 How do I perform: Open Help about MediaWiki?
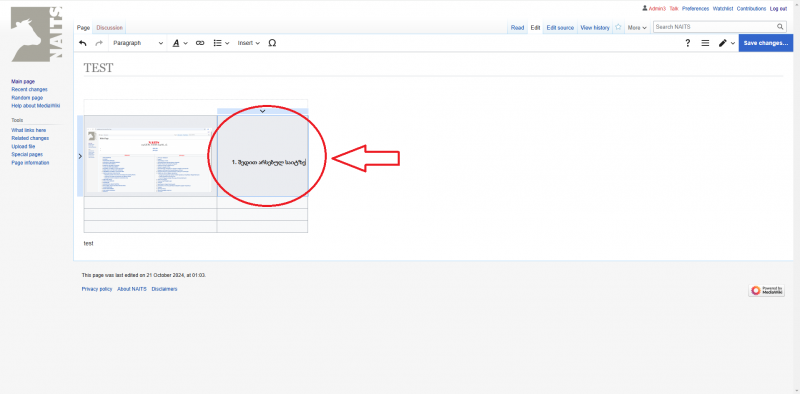tap(36, 106)
